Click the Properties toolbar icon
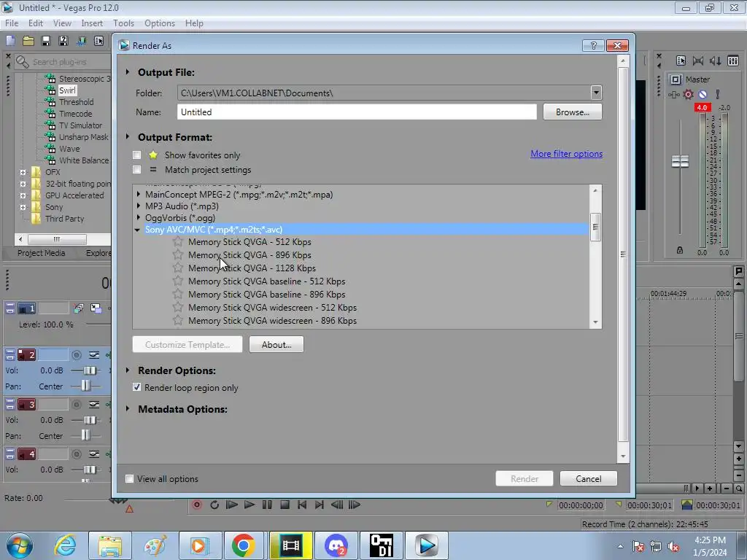Viewport: 747px width, 560px height. pos(98,41)
